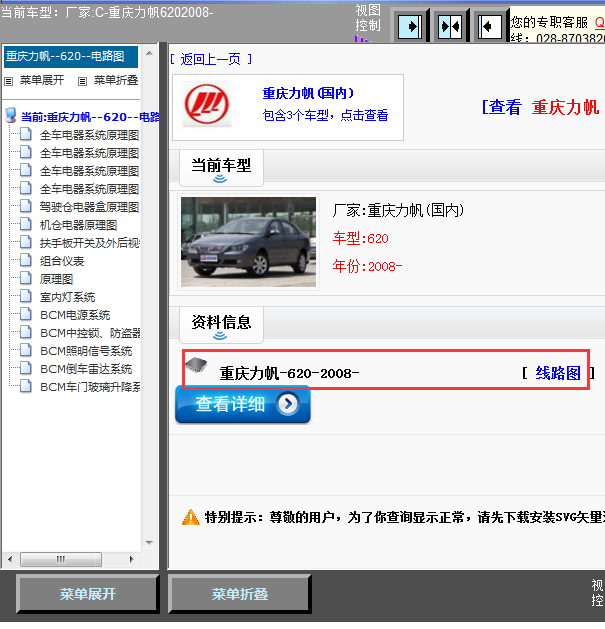Click the document icon for 机仓电器原理图

[26, 224]
